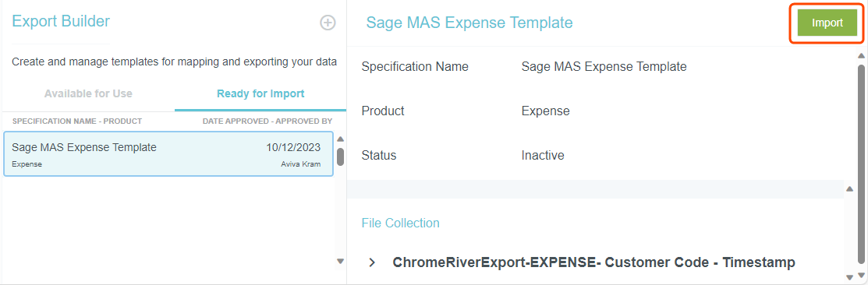Image resolution: width=868 pixels, height=285 pixels.
Task: Click the Product label
Action: coord(382,111)
